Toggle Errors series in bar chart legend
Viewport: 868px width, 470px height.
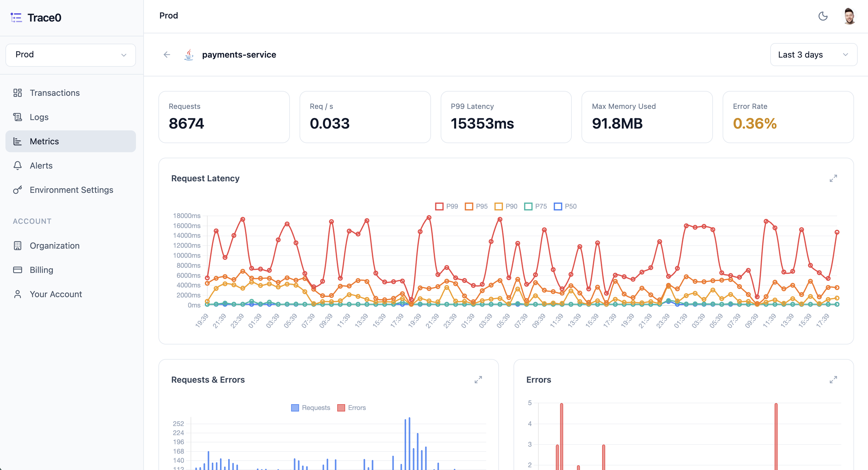coord(351,407)
